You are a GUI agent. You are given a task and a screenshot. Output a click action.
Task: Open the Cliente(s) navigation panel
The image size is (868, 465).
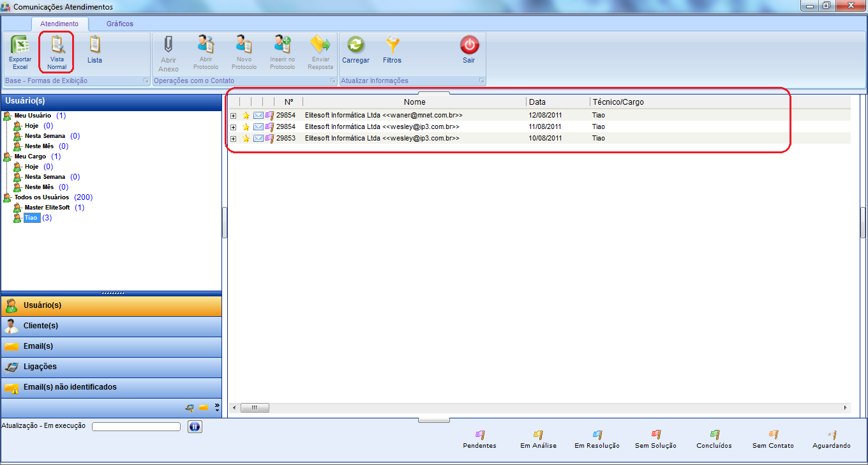coord(41,326)
